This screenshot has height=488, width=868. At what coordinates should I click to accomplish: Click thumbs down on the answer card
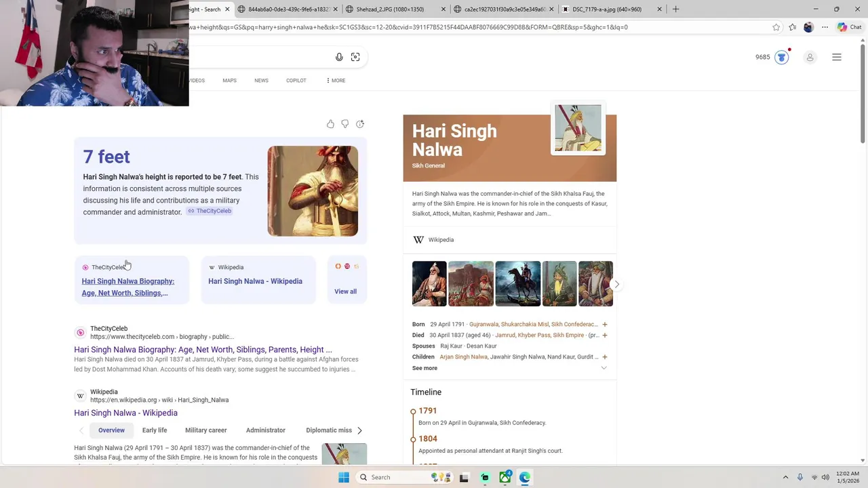[345, 124]
